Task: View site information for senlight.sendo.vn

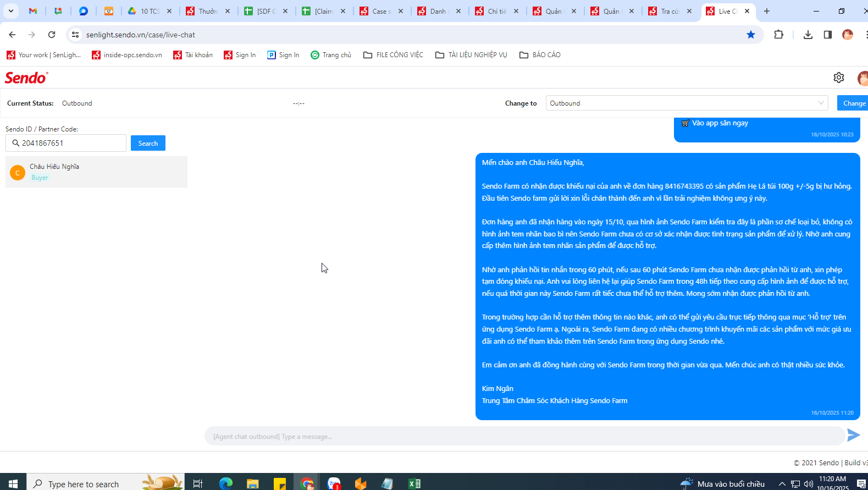Action: [x=75, y=35]
